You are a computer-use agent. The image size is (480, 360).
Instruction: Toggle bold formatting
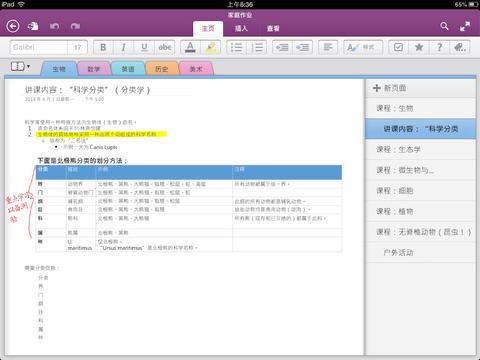103,47
